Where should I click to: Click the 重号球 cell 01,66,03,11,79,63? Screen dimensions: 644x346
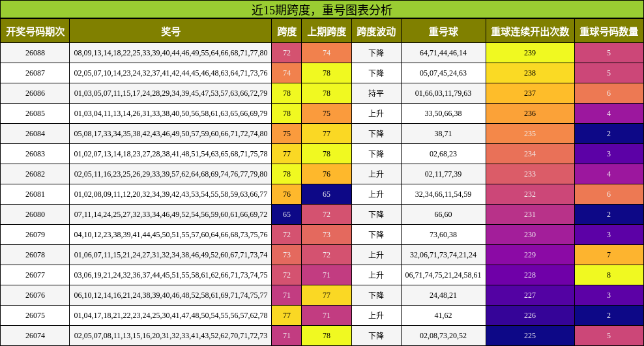pos(443,93)
